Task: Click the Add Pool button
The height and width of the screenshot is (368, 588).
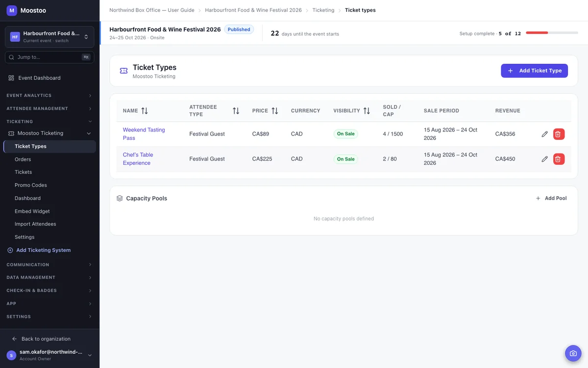Action: pyautogui.click(x=551, y=198)
